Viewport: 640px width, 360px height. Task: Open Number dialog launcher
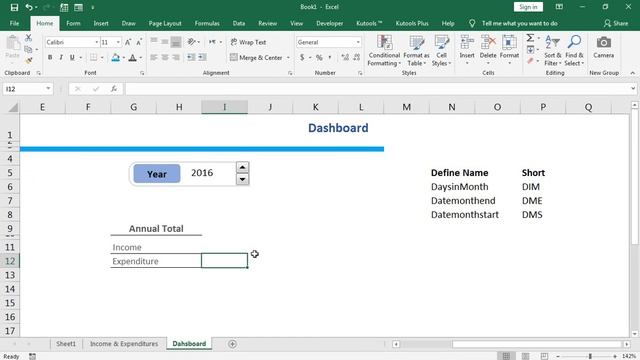click(x=360, y=73)
